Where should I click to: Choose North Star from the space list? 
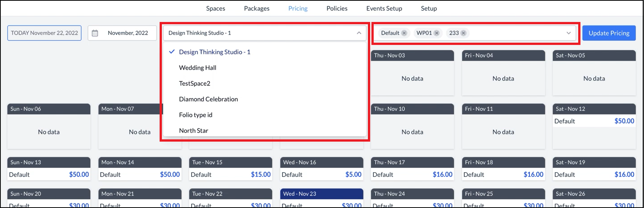point(193,131)
